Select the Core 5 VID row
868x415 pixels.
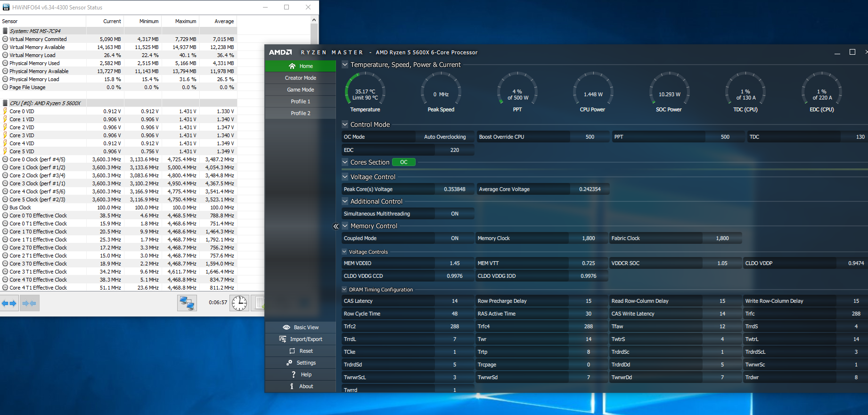pyautogui.click(x=118, y=151)
